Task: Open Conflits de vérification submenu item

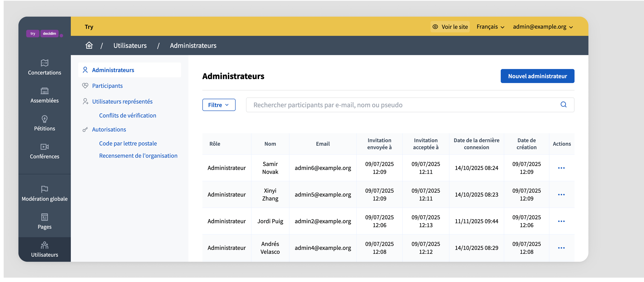Action: click(127, 115)
